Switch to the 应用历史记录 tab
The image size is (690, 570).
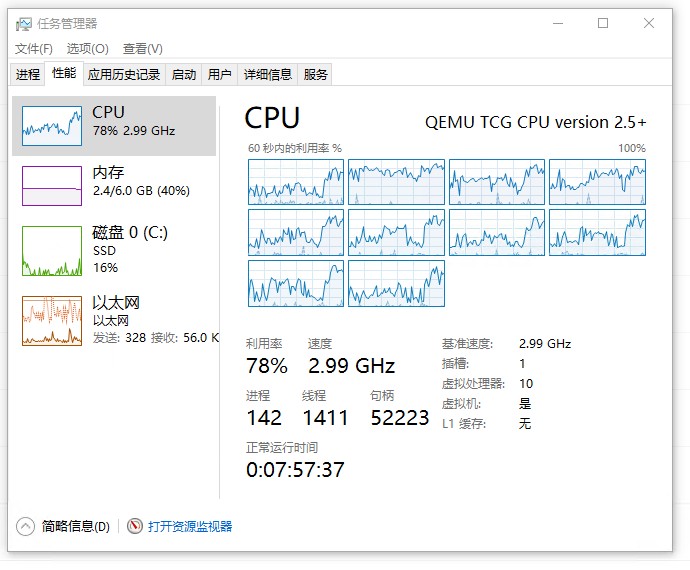(x=124, y=74)
